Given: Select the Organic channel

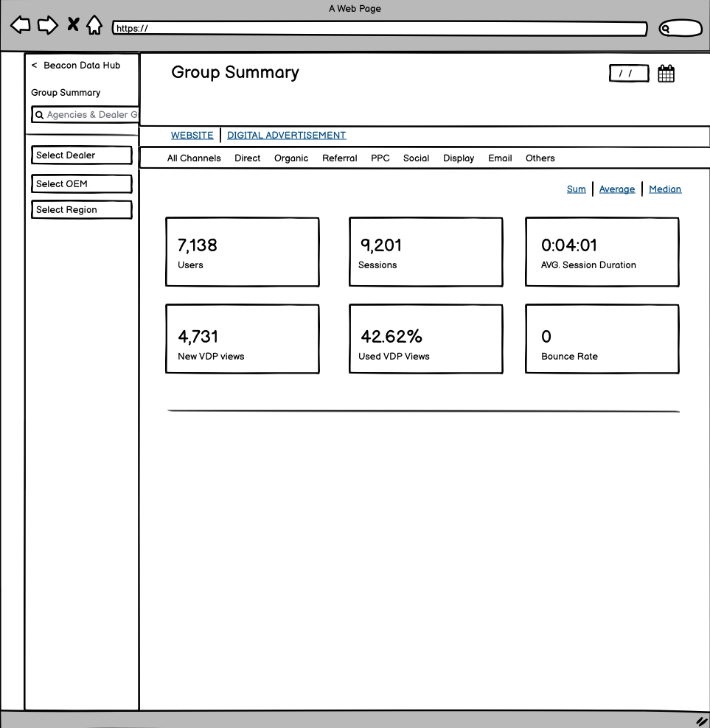Looking at the screenshot, I should 291,158.
